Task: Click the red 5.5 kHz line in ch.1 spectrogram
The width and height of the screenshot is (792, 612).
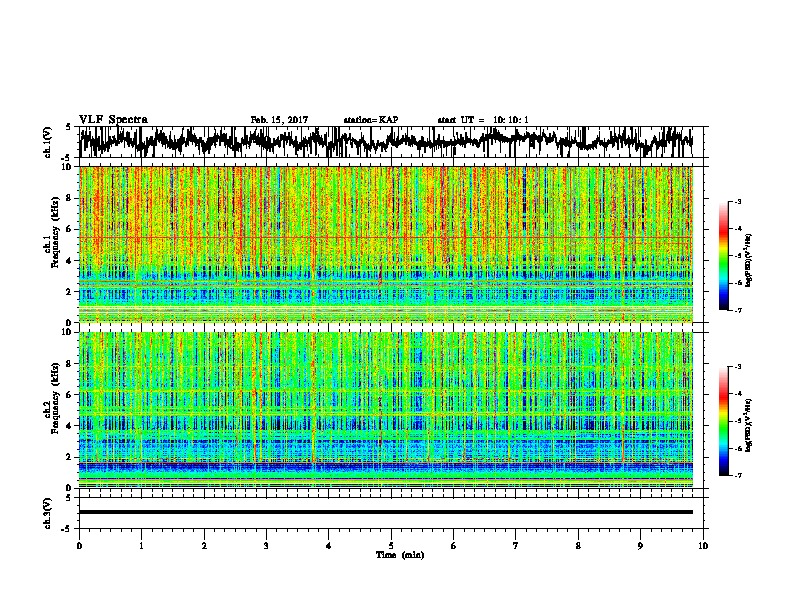Action: [x=386, y=237]
